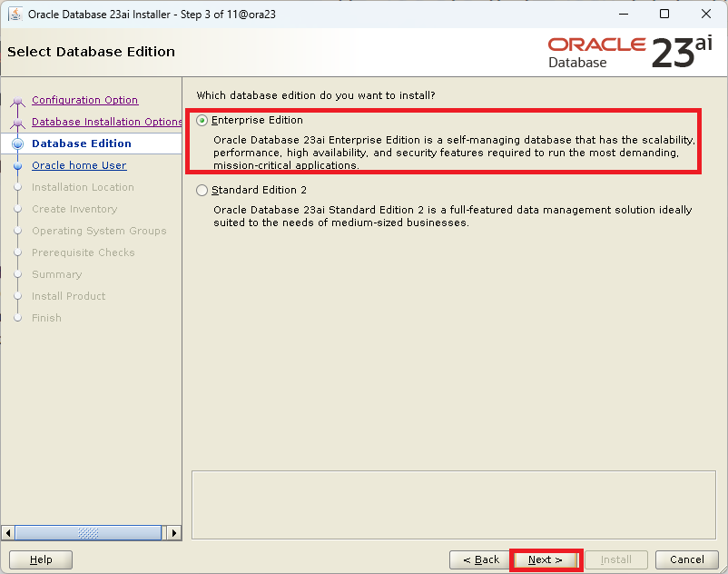Image resolution: width=728 pixels, height=574 pixels.
Task: Select the Enterprise Edition radio button
Action: [x=202, y=120]
